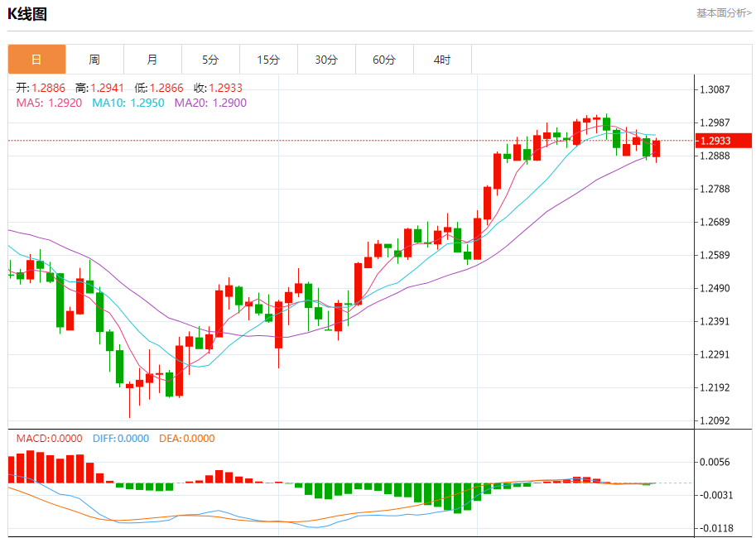Select the 日 daily chart tab

(36, 60)
